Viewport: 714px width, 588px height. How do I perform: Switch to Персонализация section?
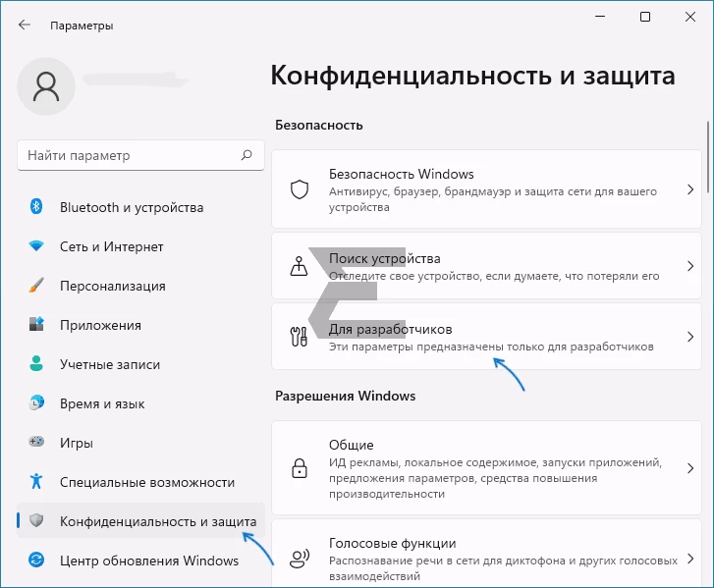point(140,286)
